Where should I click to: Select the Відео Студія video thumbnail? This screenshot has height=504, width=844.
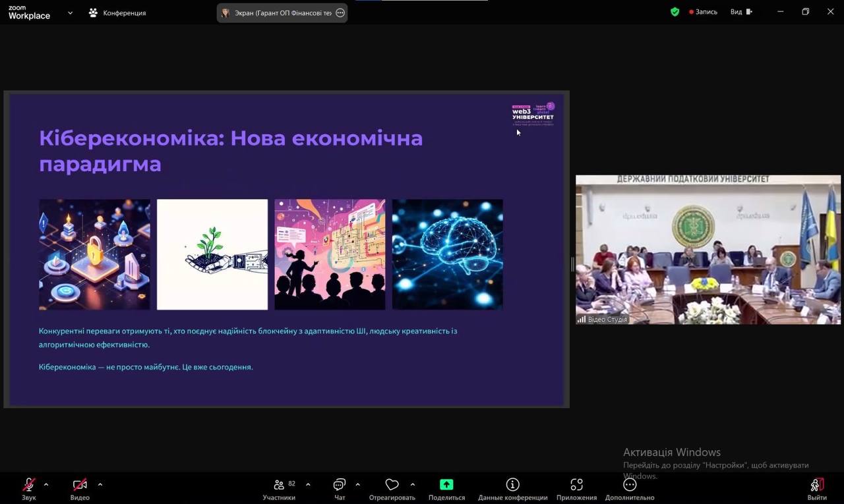708,250
